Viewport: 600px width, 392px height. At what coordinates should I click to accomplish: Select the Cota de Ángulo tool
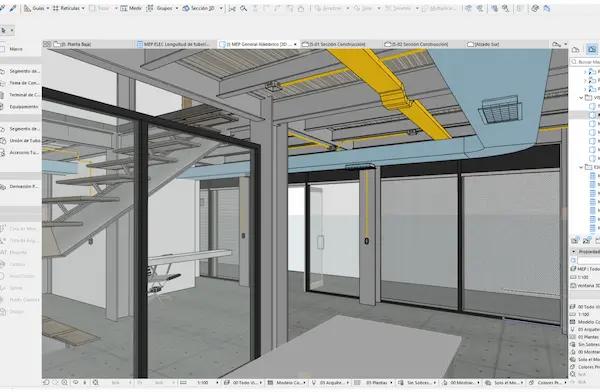point(20,240)
